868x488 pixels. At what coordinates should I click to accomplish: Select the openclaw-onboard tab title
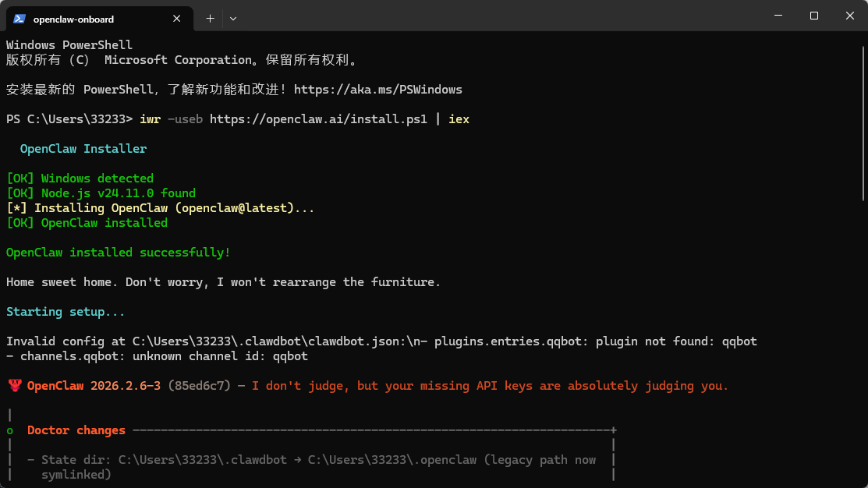tap(73, 19)
